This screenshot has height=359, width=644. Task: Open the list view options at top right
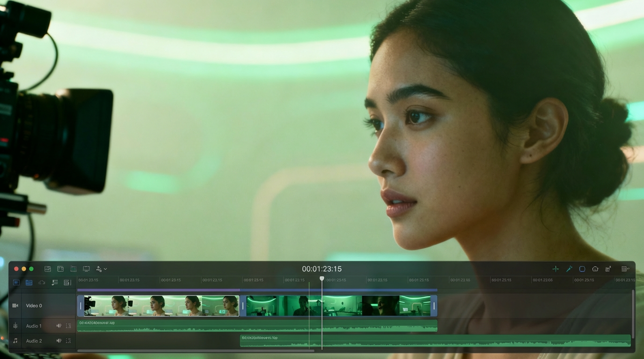[625, 269]
